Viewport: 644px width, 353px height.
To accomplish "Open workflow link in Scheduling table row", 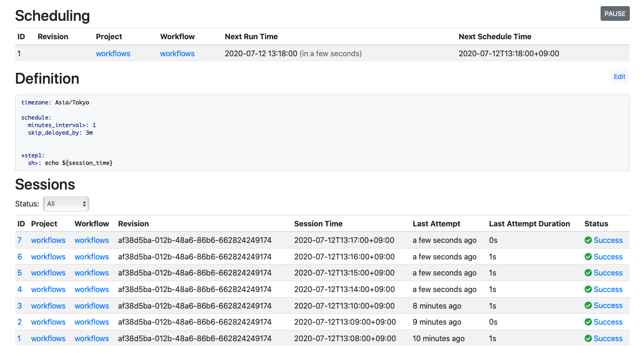I will 177,53.
